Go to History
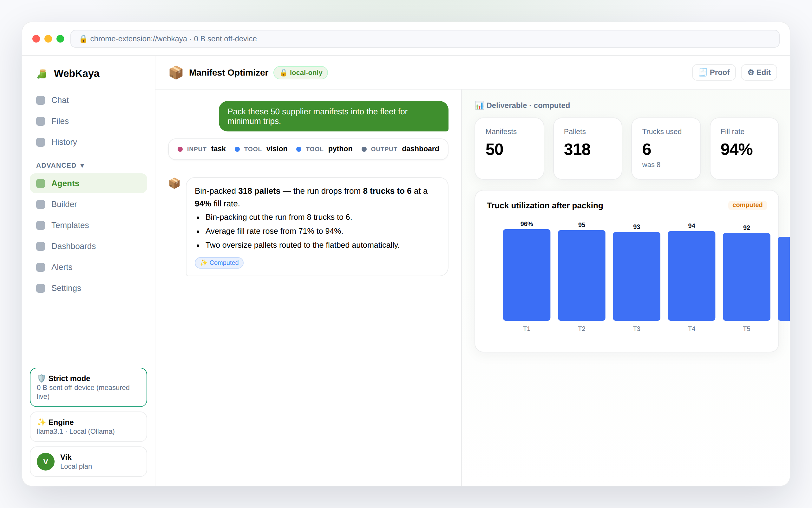This screenshot has height=508, width=812. pos(88,142)
